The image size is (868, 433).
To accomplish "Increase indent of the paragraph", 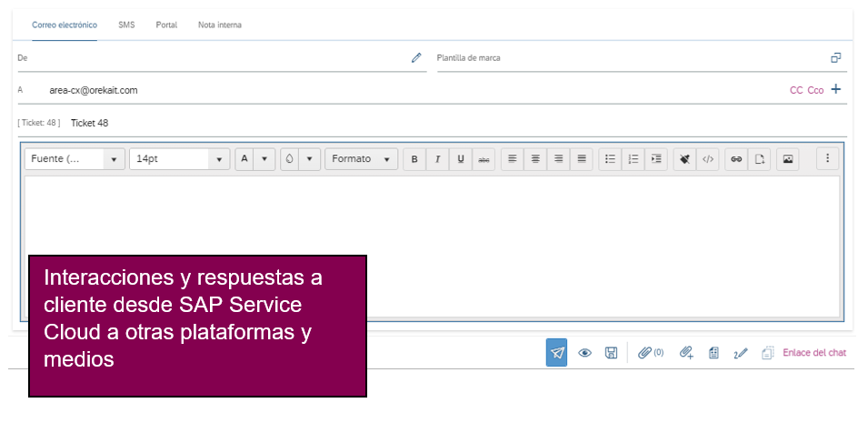I will click(x=656, y=159).
